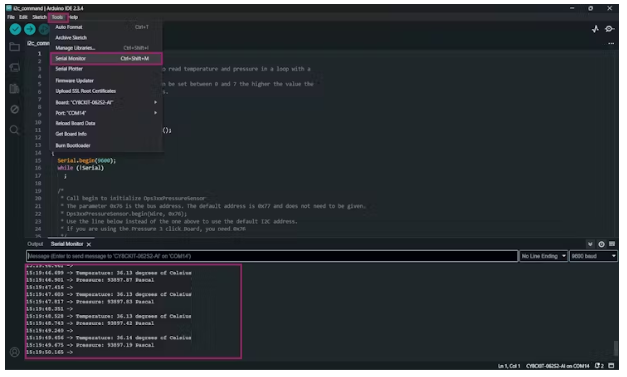Screen dimensions: 627x377
Task: Select Get Board Info entry
Action: click(x=106, y=134)
